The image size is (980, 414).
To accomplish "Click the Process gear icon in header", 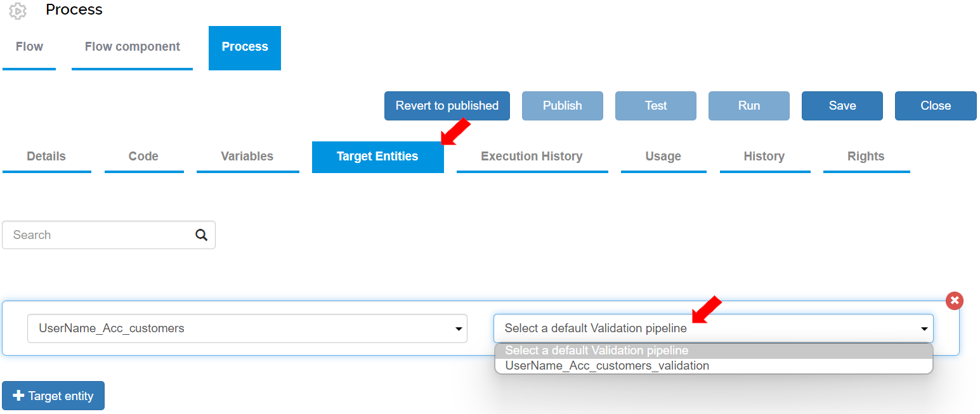I will click(18, 10).
